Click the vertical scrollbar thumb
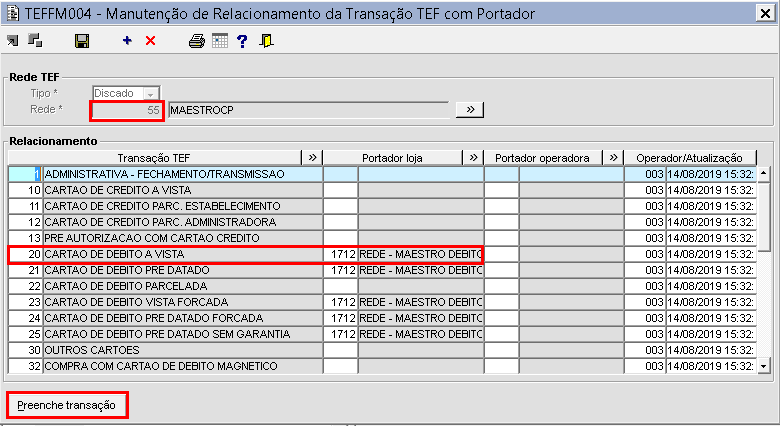 [x=764, y=215]
